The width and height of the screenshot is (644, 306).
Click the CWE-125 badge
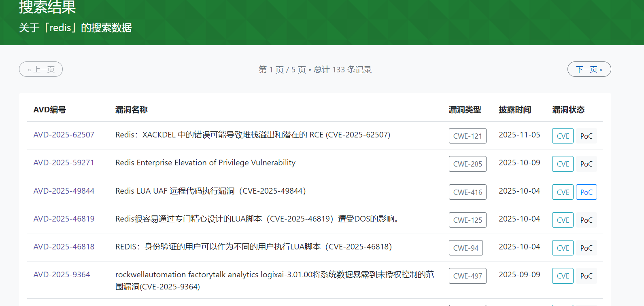pos(468,220)
